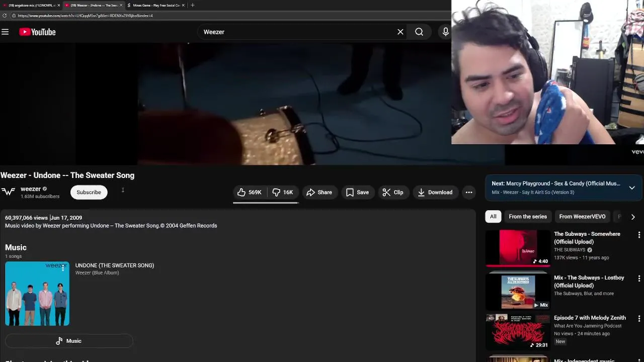
Task: Clear the Weezer search text
Action: (x=400, y=32)
